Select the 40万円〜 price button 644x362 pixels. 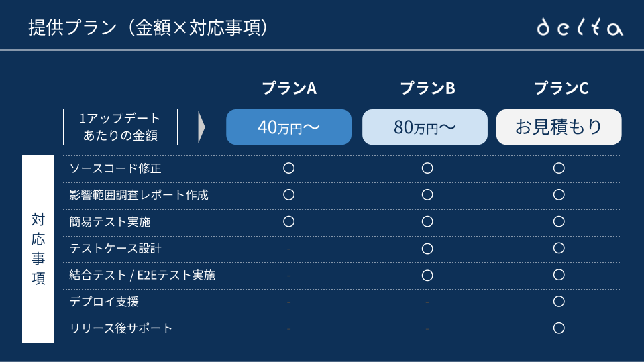click(x=288, y=127)
